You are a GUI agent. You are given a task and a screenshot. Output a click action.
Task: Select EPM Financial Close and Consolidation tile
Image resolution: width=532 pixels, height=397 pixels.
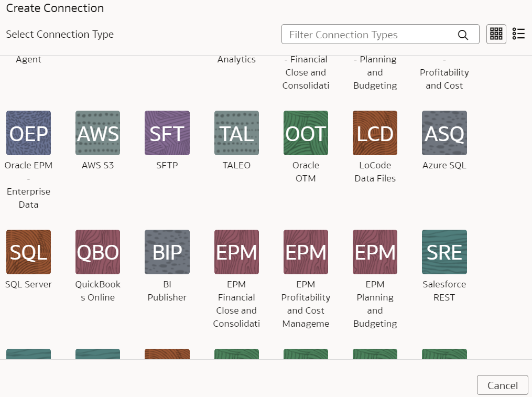236,252
